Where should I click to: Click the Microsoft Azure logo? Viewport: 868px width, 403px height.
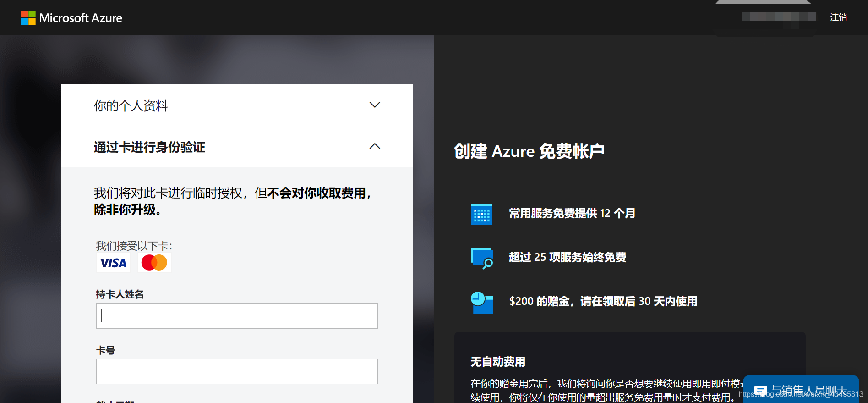point(71,18)
